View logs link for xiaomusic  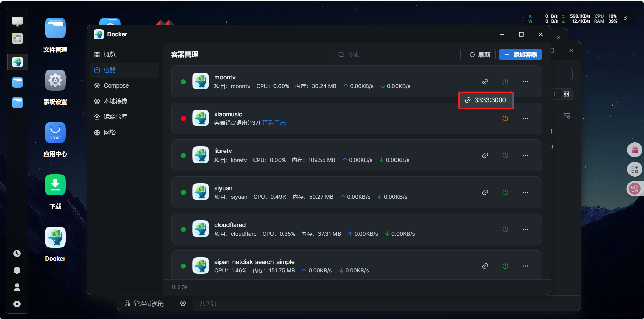point(274,123)
